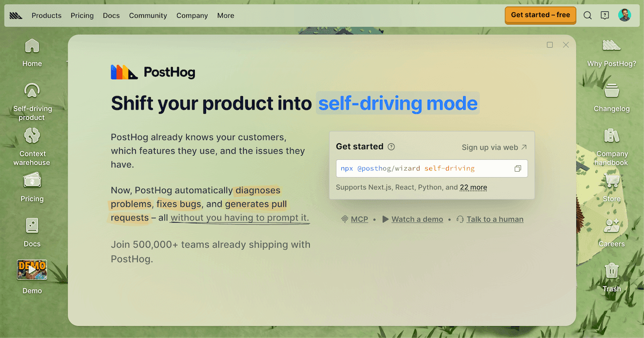
Task: Open the Context warehouse desktop icon
Action: 32,146
